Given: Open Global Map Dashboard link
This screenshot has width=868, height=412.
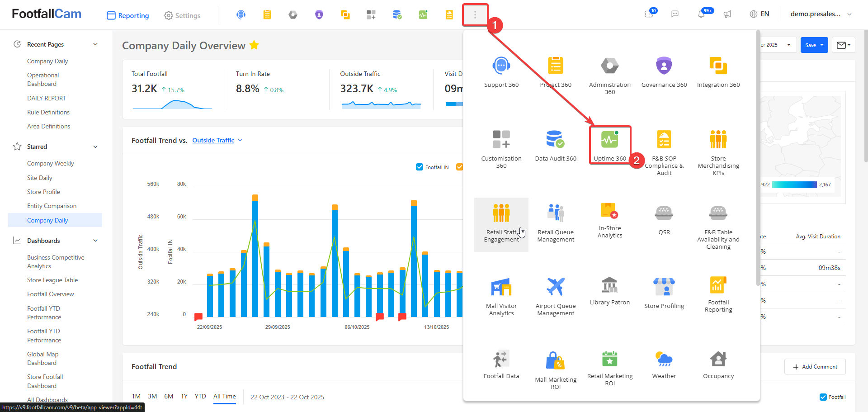Looking at the screenshot, I should pyautogui.click(x=43, y=359).
